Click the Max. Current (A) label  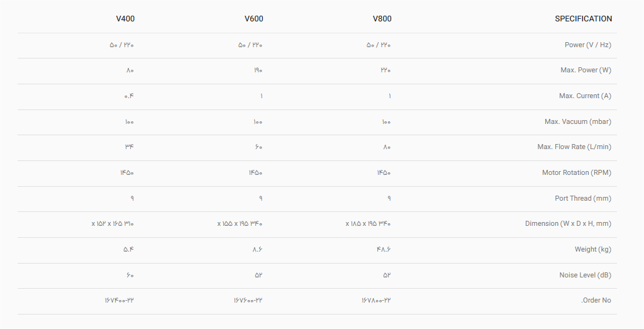(585, 96)
